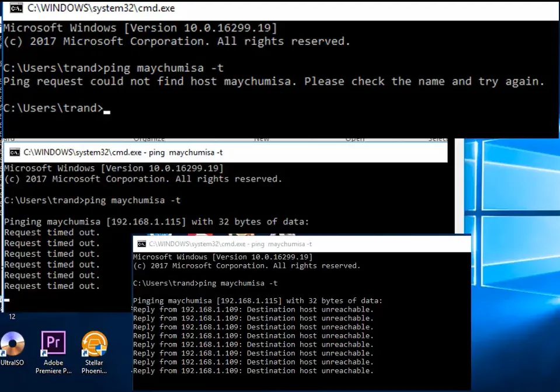Click the last 'Destination host unreachable' reply line
This screenshot has width=560, height=392.
(x=253, y=370)
